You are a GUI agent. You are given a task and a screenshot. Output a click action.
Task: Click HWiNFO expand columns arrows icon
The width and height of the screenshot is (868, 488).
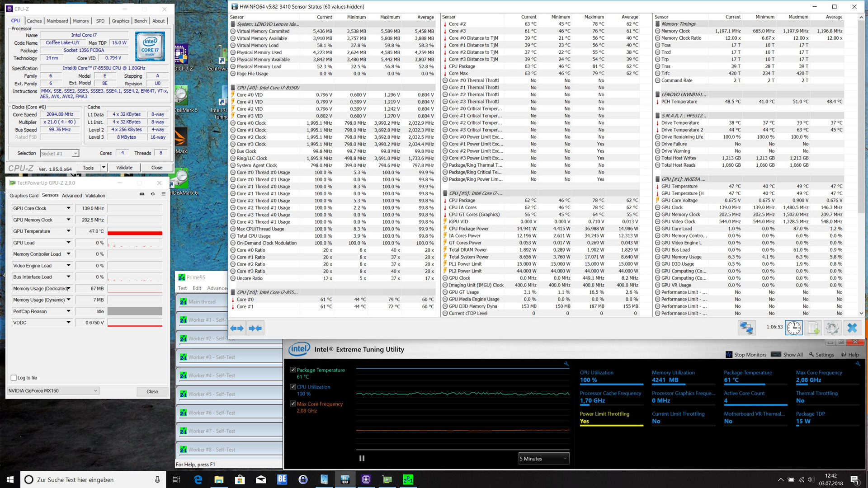pos(237,328)
